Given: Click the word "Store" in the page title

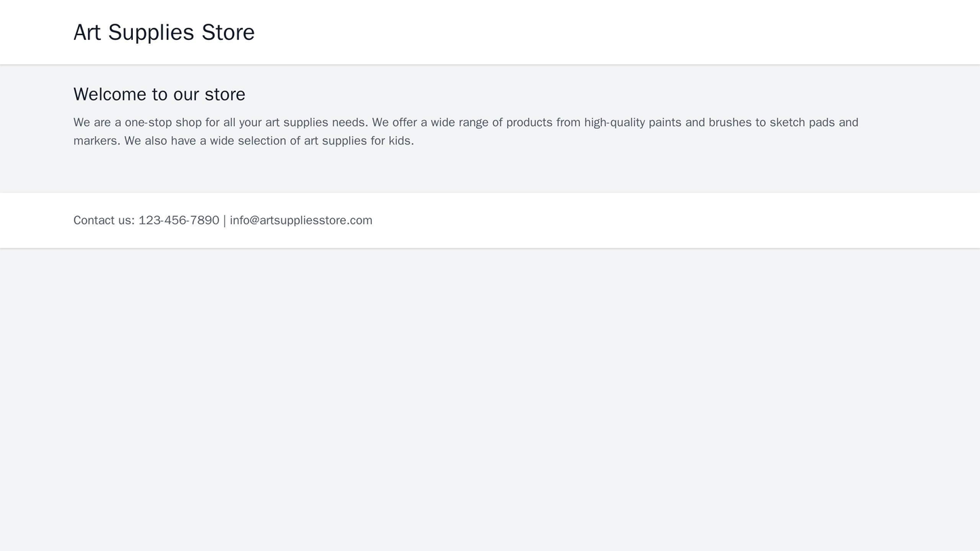Looking at the screenshot, I should pyautogui.click(x=228, y=33).
